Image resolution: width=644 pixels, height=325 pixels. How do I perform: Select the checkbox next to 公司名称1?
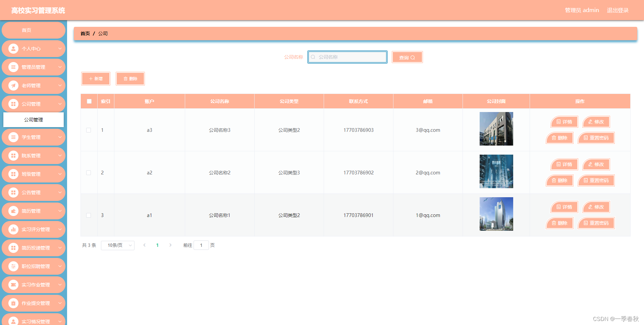pos(89,215)
